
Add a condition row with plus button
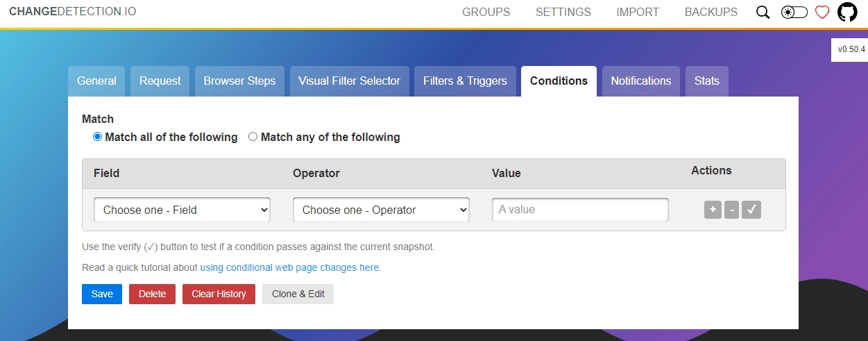[713, 210]
